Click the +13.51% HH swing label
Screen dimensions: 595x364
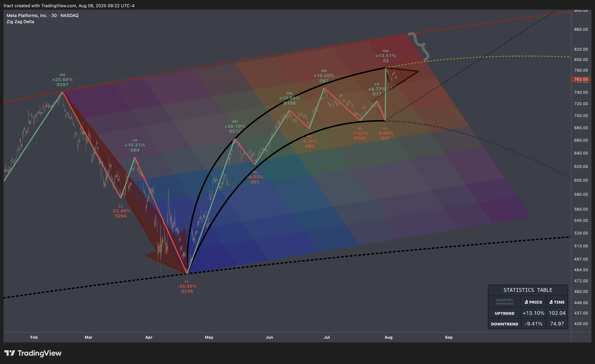tap(386, 56)
